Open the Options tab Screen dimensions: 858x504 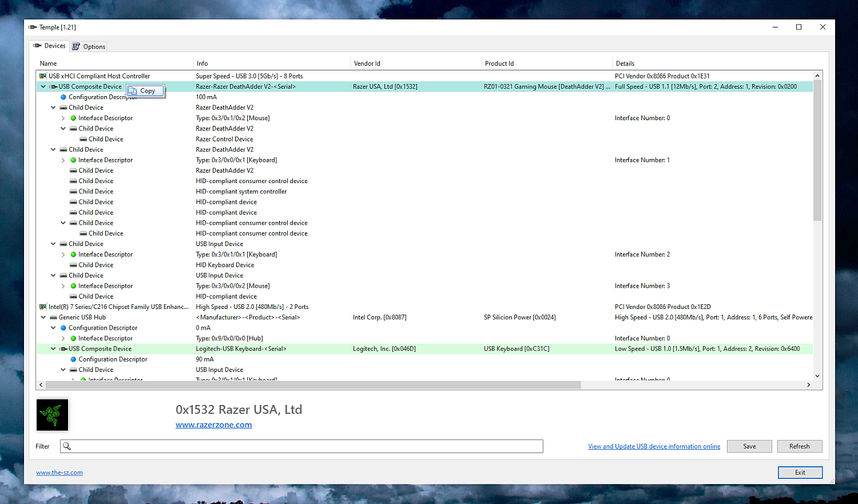pos(89,47)
